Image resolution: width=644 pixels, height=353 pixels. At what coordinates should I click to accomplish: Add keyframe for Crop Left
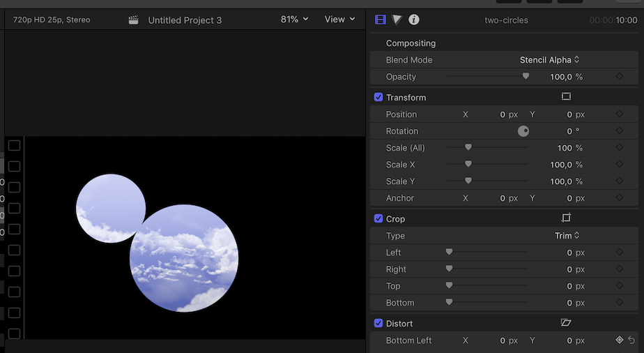click(620, 252)
